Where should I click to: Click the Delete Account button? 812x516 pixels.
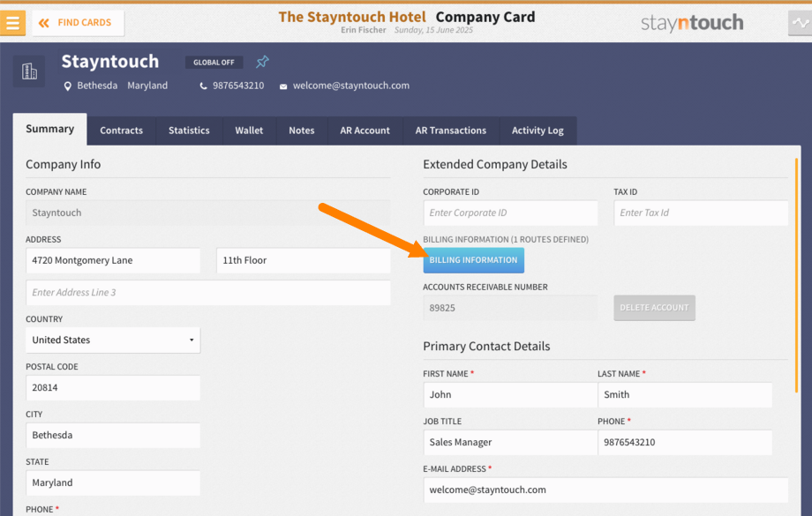(654, 308)
